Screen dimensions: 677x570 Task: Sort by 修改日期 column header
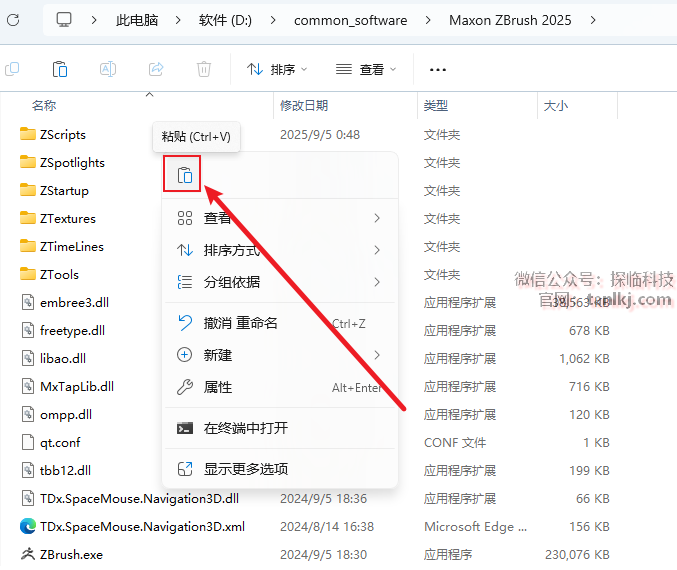click(x=304, y=105)
